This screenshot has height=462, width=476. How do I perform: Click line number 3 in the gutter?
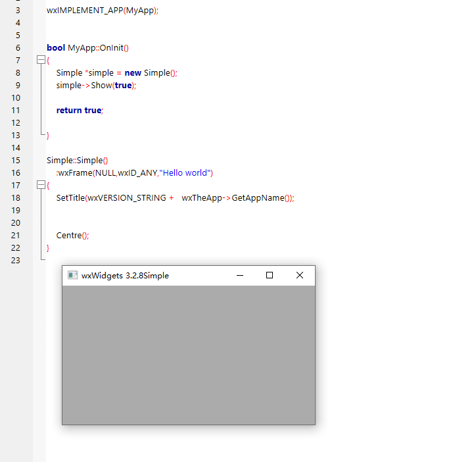click(18, 11)
